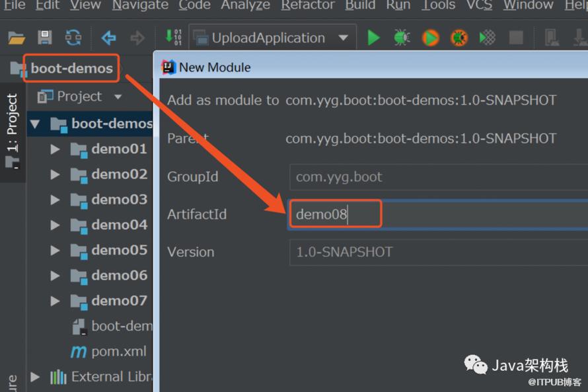Open the Project view selector dropdown
This screenshot has width=588, height=392.
tap(118, 97)
